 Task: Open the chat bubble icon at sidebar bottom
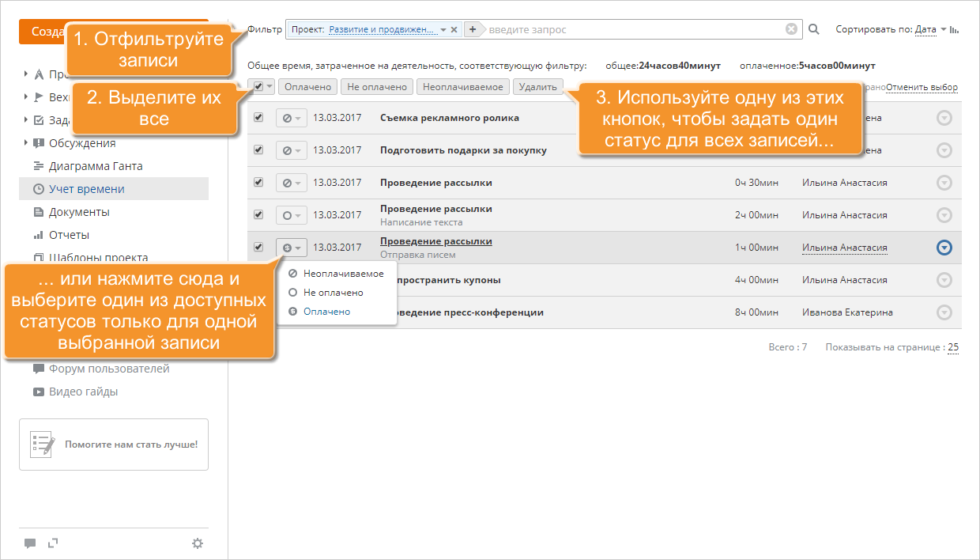click(x=30, y=543)
